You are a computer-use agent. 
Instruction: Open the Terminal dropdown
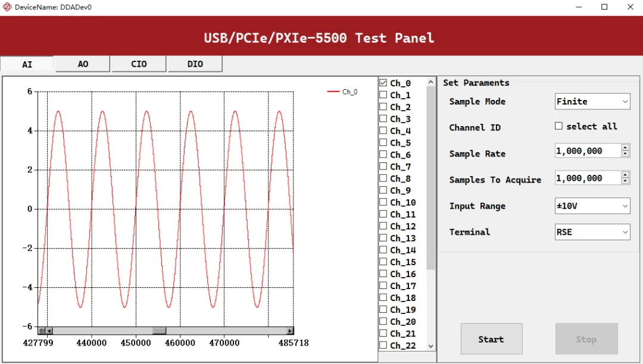coord(592,232)
